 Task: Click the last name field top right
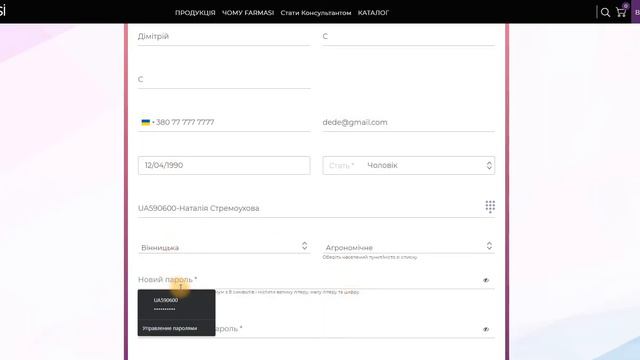[x=409, y=36]
